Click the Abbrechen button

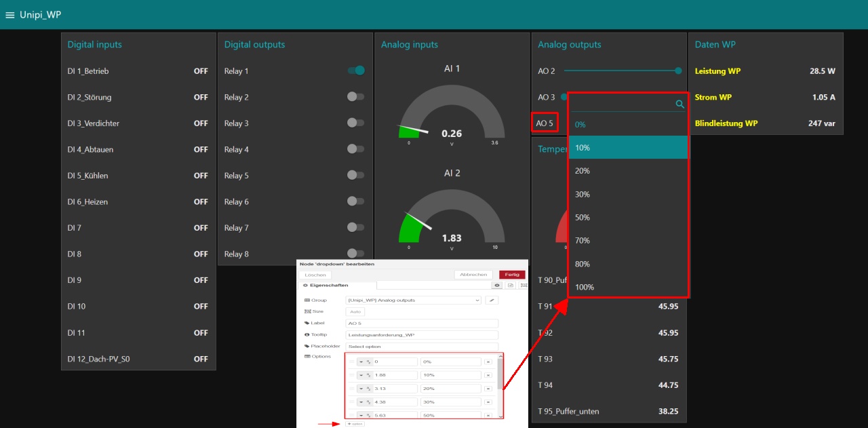473,275
